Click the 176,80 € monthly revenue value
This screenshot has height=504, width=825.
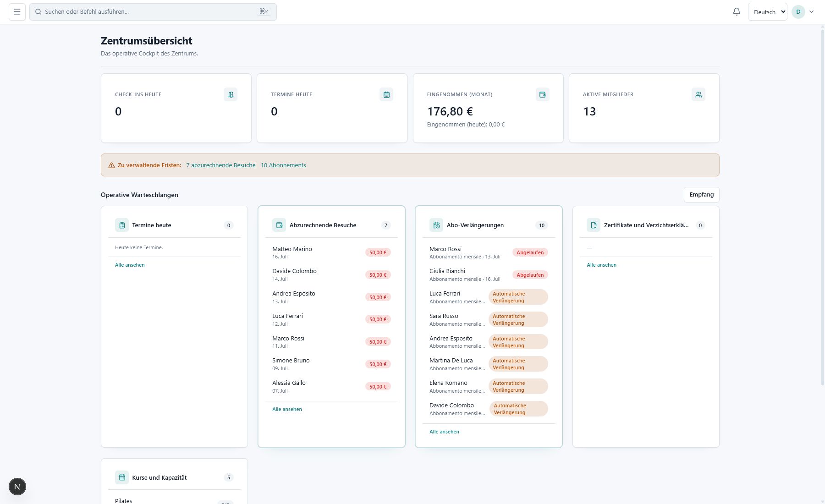(x=450, y=111)
